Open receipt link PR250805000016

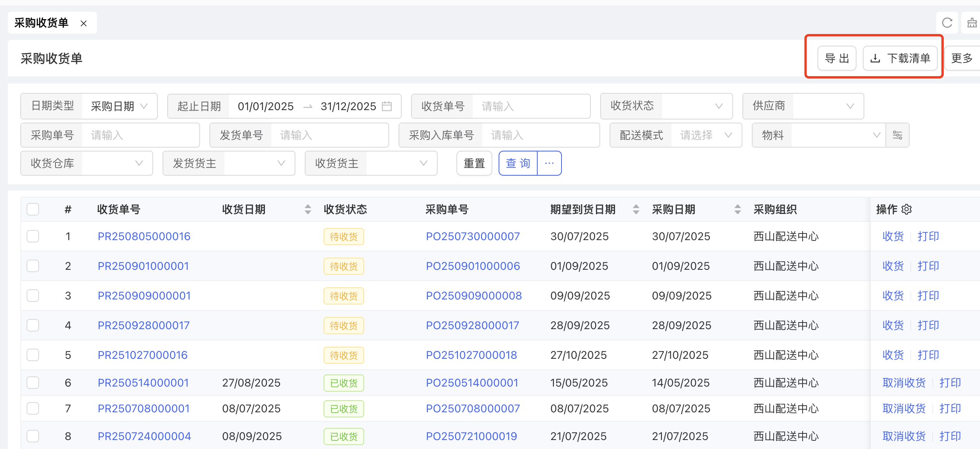144,236
